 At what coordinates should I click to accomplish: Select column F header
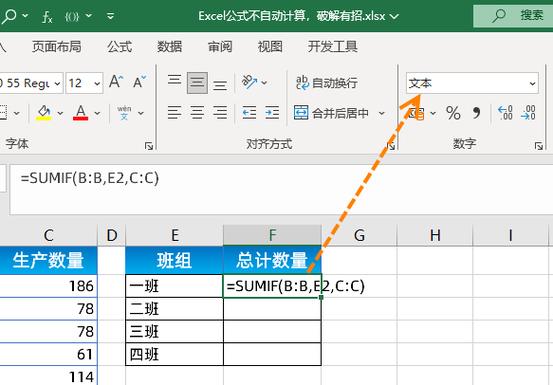coord(272,235)
